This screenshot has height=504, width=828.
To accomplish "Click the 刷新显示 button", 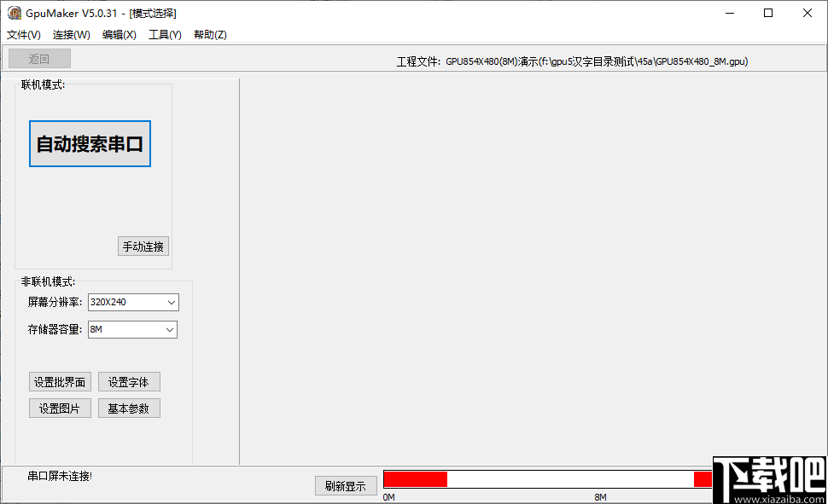I will click(346, 485).
